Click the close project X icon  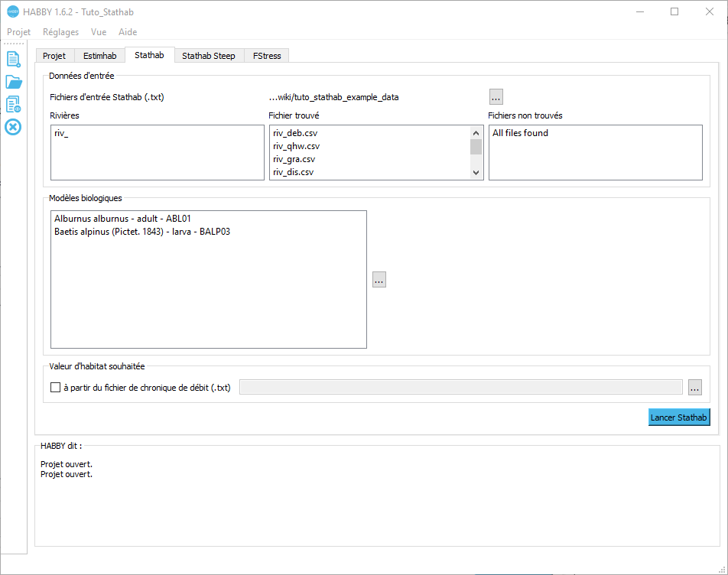pos(13,126)
